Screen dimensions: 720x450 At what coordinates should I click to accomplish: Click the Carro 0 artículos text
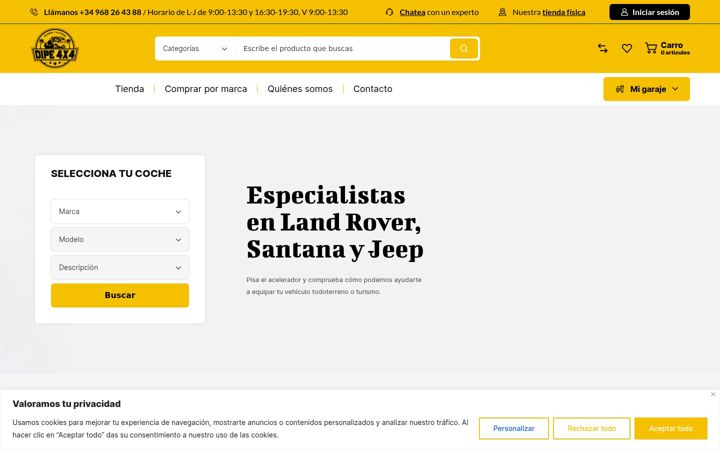click(x=675, y=48)
